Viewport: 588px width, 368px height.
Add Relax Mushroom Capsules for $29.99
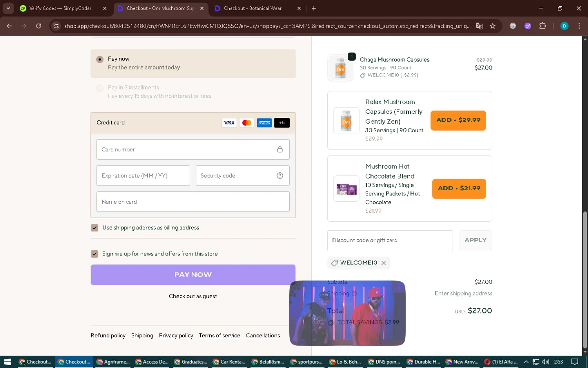[x=458, y=120]
